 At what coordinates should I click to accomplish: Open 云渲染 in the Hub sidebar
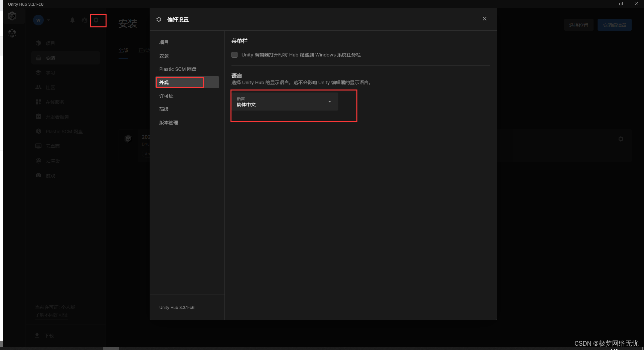tap(65, 161)
